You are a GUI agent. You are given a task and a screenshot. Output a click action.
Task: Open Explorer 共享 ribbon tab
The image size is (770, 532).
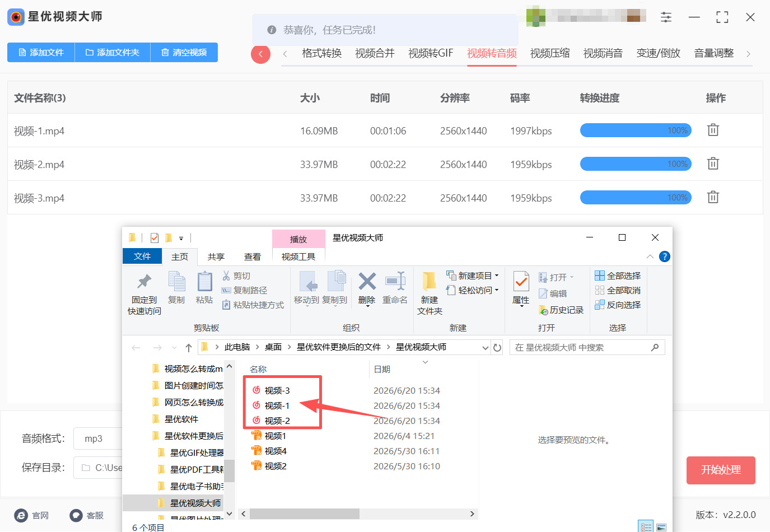click(x=216, y=256)
